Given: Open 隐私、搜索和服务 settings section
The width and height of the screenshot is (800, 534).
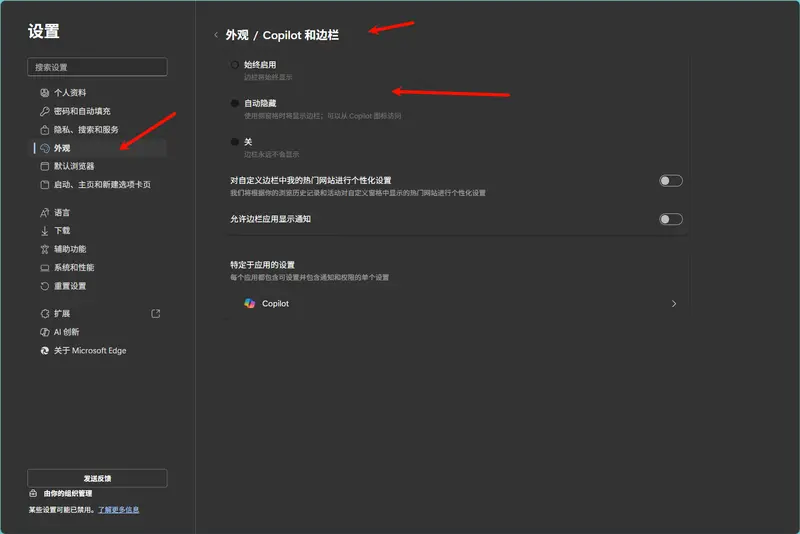Looking at the screenshot, I should pyautogui.click(x=97, y=130).
